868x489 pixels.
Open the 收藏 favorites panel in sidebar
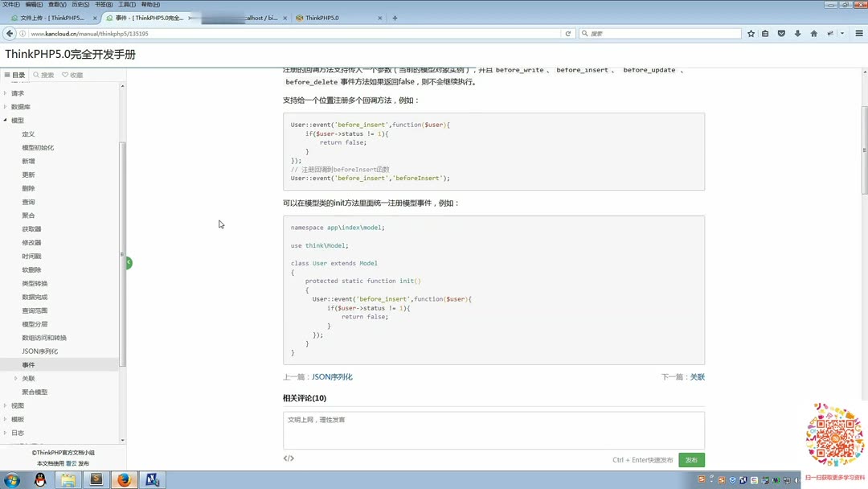74,74
